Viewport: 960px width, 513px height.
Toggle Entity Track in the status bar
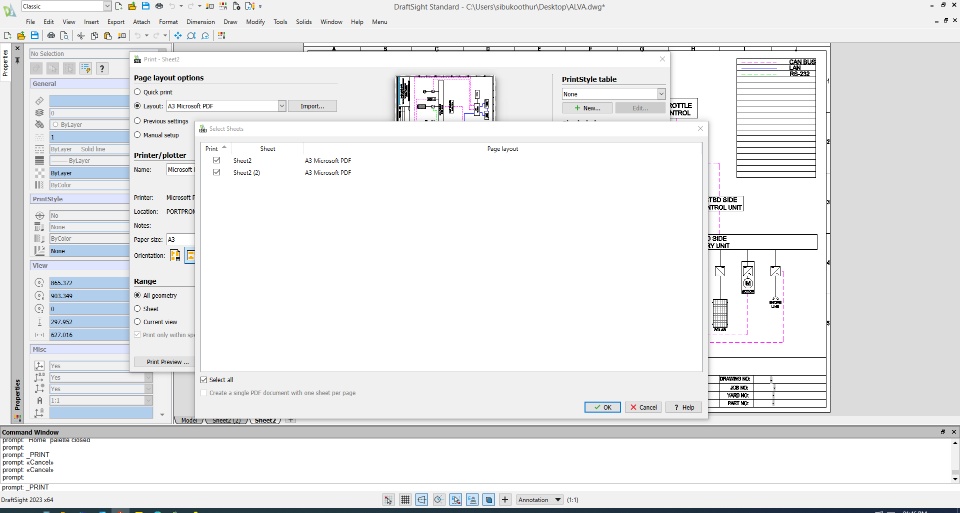[x=472, y=500]
